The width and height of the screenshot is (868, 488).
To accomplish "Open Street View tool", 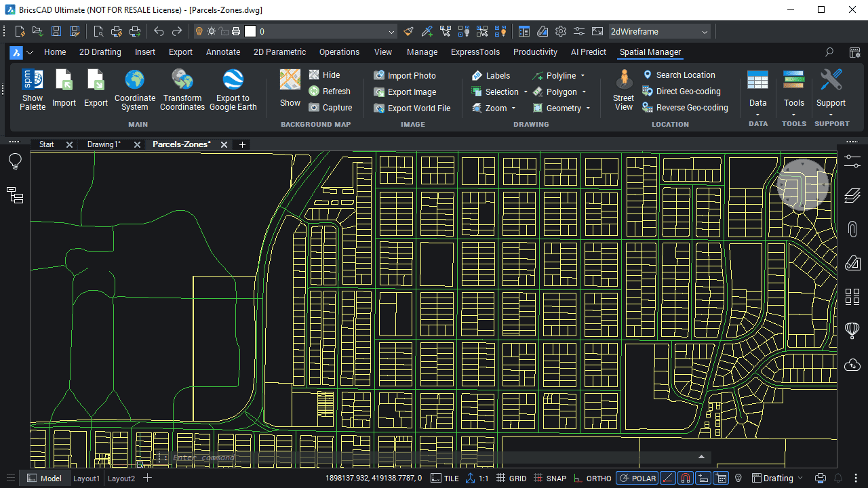I will click(x=623, y=89).
